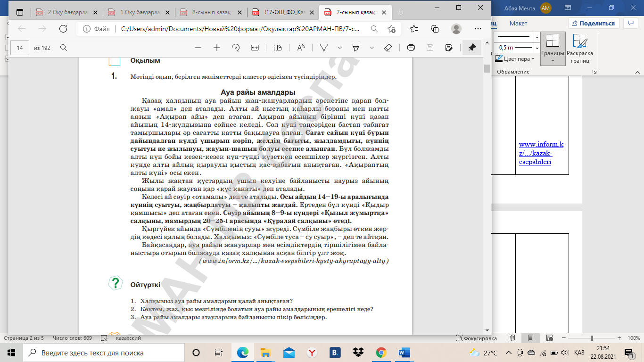Zoom in the PDF with plus icon
Screen dimensions: 644x362
(217, 48)
